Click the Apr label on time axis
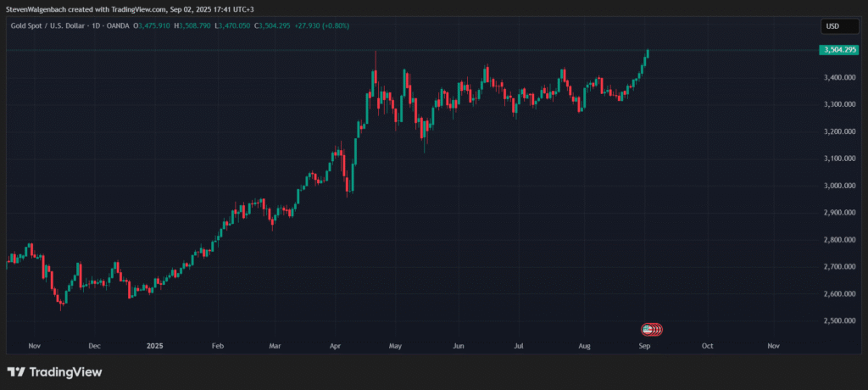Screen dimensions: 868x390 [x=335, y=346]
